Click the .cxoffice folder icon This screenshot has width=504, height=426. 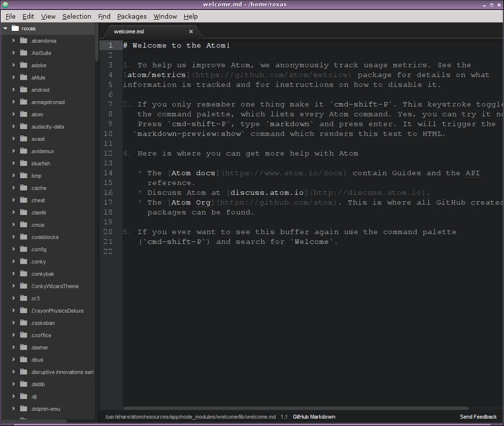coord(24,335)
